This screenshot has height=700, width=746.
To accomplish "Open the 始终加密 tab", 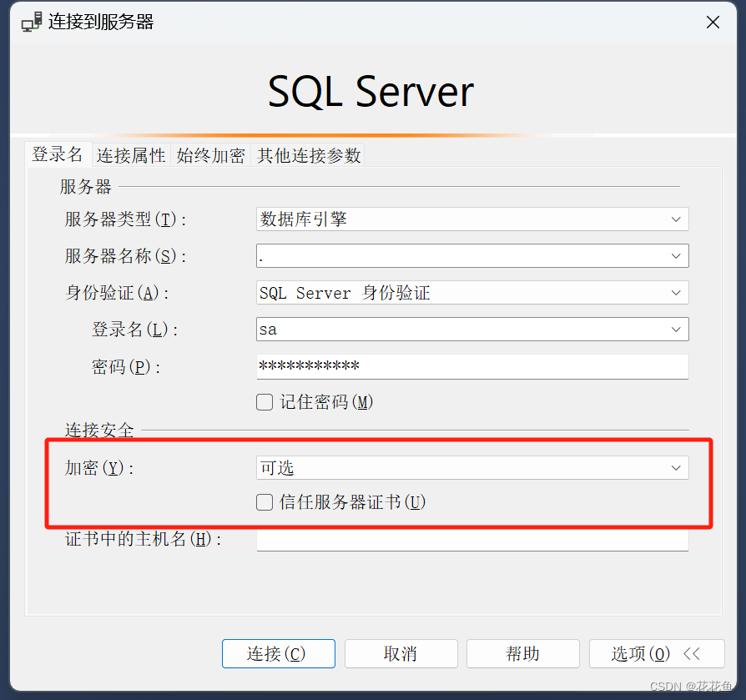I will tap(211, 155).
